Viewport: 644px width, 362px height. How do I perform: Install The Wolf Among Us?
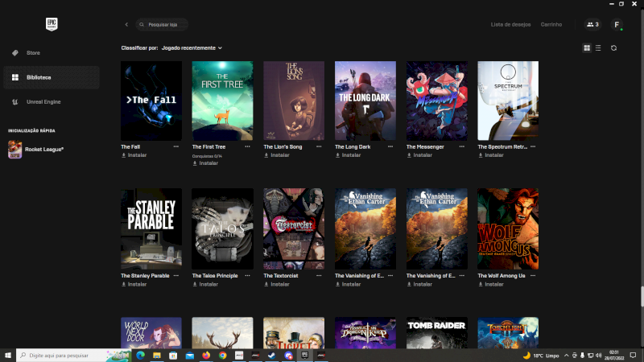coord(491,284)
